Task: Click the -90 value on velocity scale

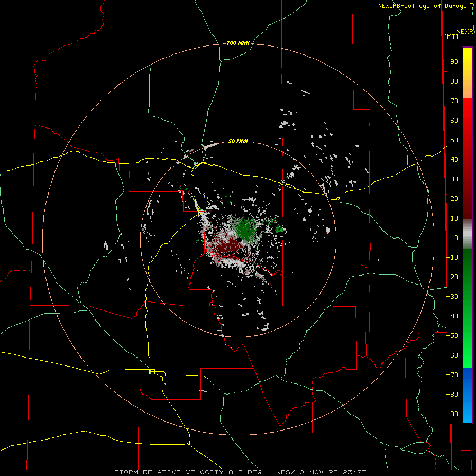Action: coord(452,414)
